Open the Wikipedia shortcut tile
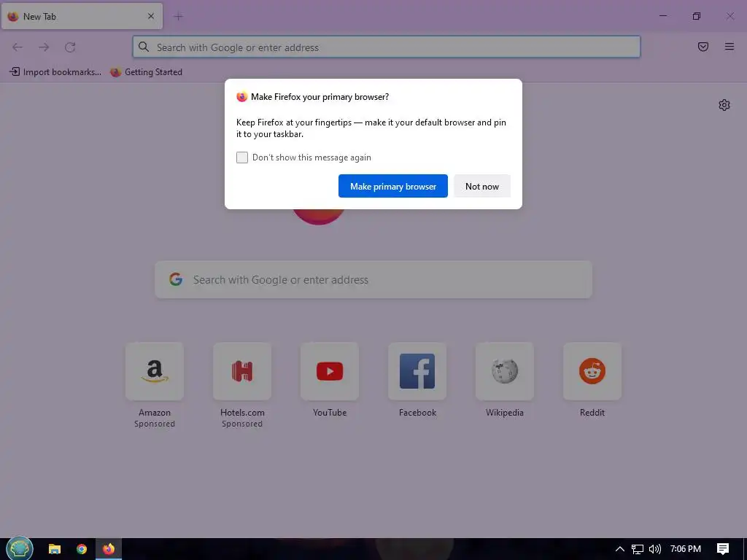 pos(505,371)
